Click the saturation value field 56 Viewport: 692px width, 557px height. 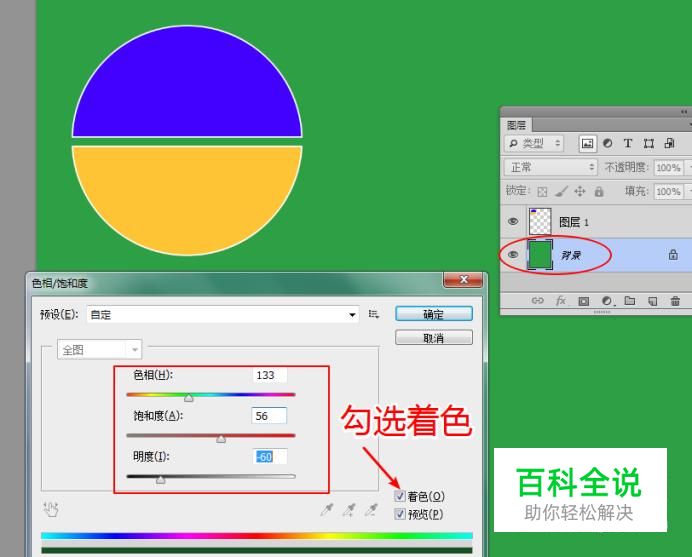pyautogui.click(x=269, y=416)
